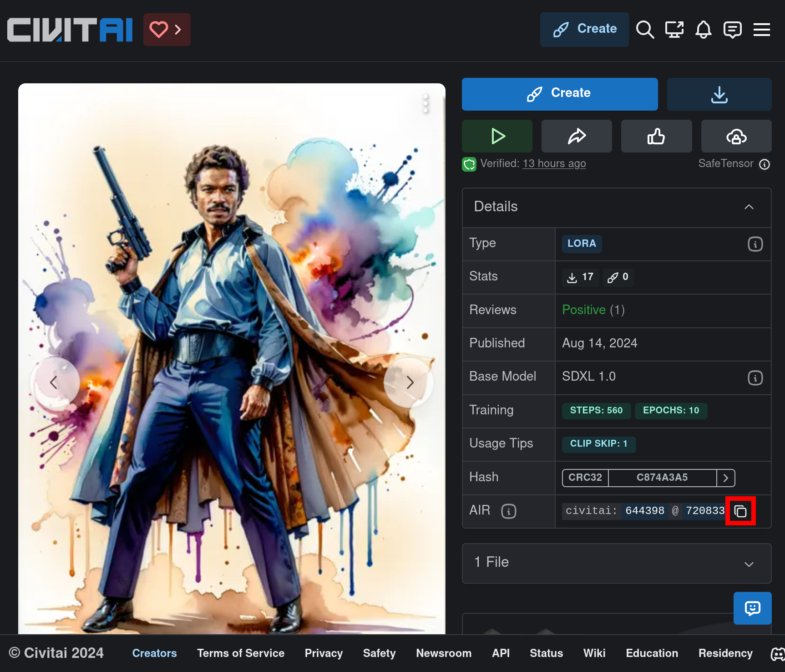Expand the 1 File section
The height and width of the screenshot is (672, 785).
click(x=617, y=563)
